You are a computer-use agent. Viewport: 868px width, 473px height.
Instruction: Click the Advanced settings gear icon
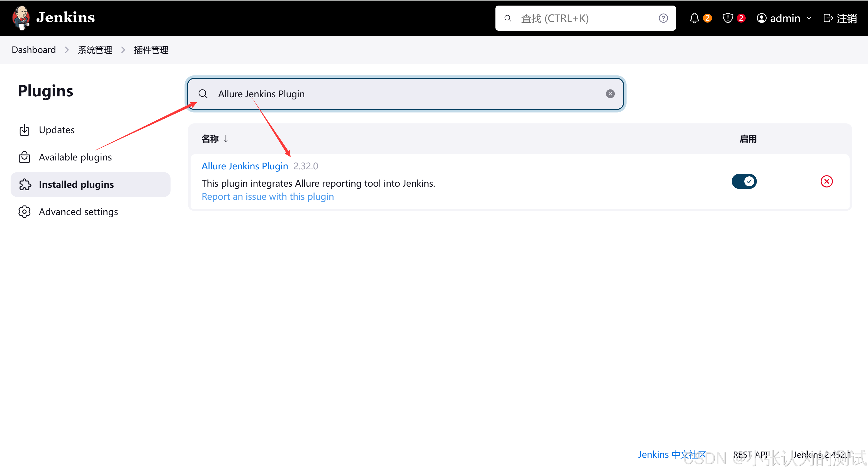tap(24, 212)
